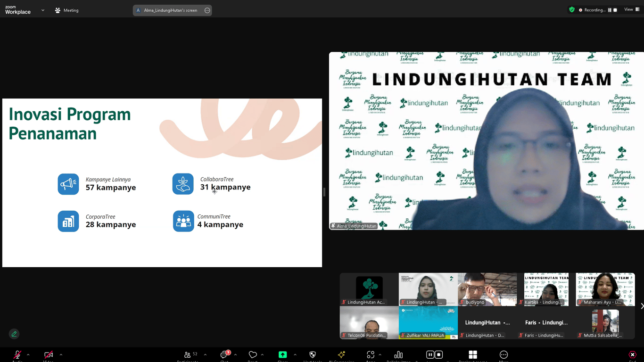Open AI Companion sparkle icon
Screen dimensions: 644x362
pyautogui.click(x=341, y=354)
